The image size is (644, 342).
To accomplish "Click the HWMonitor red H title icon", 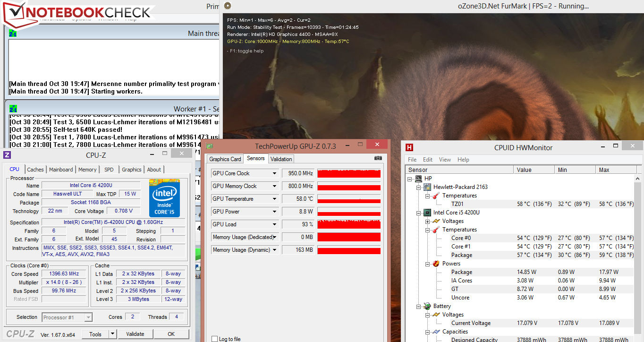I will [409, 147].
